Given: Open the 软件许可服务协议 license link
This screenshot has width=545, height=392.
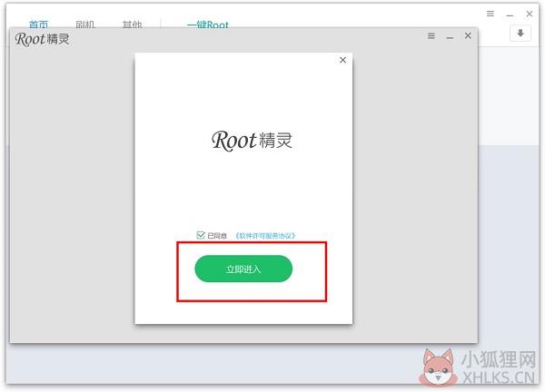Looking at the screenshot, I should coord(265,236).
